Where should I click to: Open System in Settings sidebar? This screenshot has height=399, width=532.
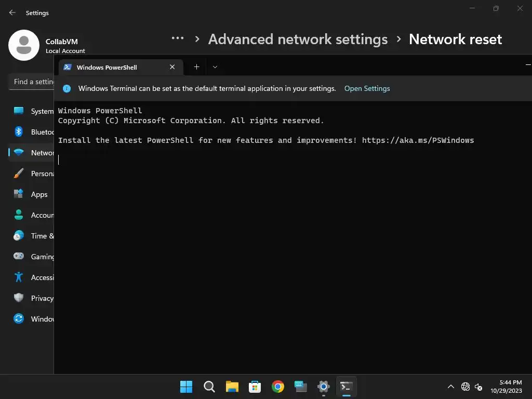[31, 111]
